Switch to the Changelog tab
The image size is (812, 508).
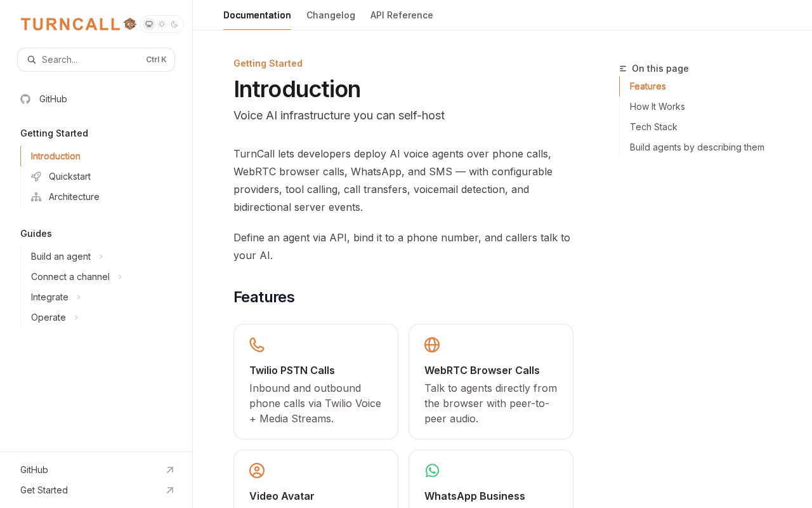tap(331, 15)
